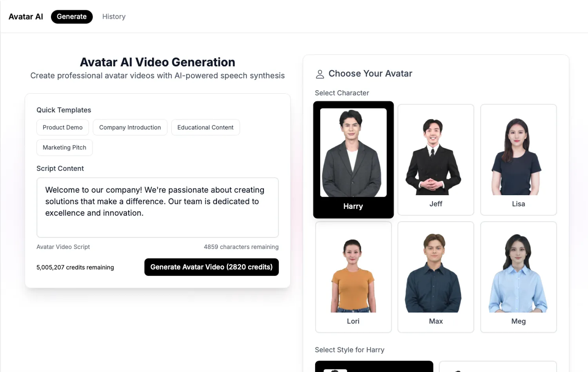Screen dimensions: 588x372
Task: Click the user icon beside Choose Your Avatar
Action: [320, 74]
